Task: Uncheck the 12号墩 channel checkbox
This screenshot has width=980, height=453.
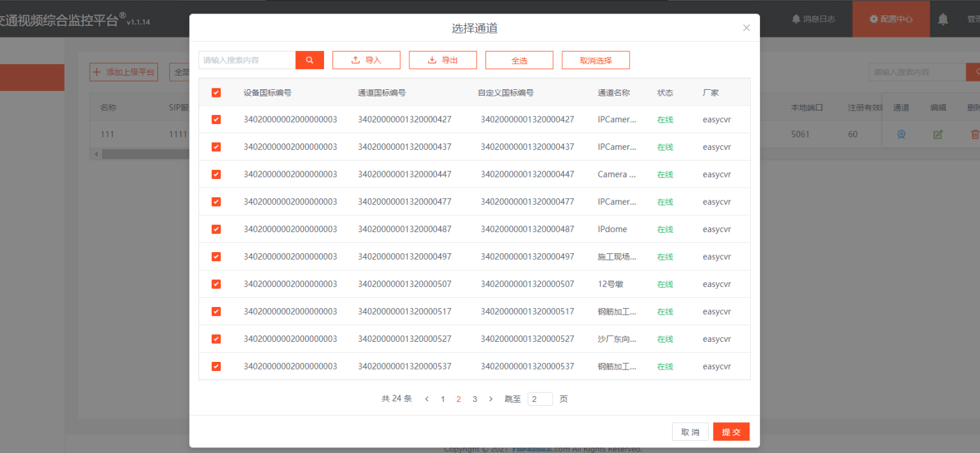Action: pos(216,284)
